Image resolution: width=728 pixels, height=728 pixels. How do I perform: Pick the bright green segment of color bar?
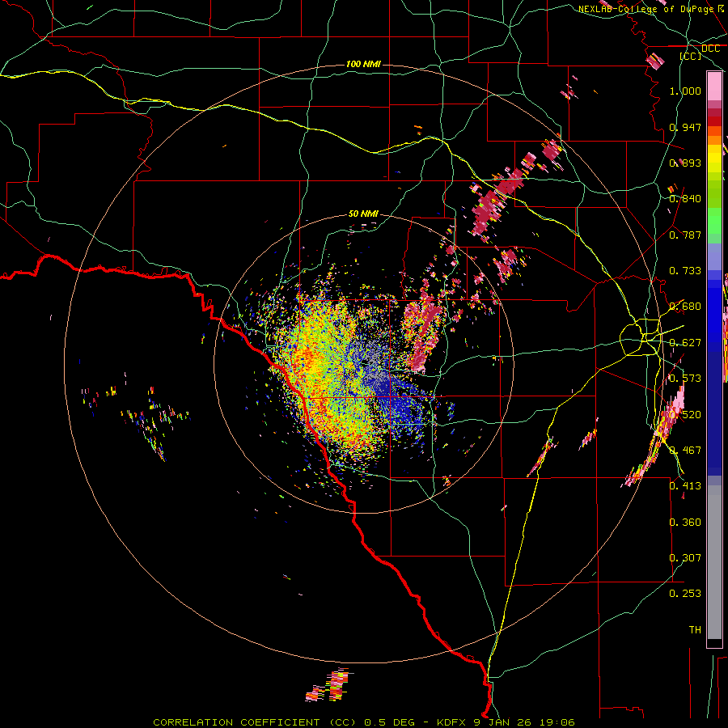(x=714, y=221)
